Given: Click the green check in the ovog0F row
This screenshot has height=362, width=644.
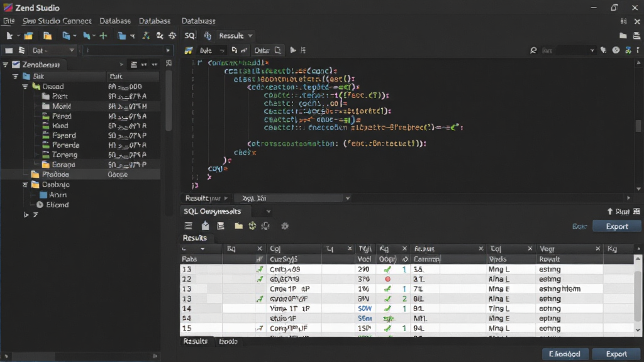Looking at the screenshot, I should coord(387,299).
